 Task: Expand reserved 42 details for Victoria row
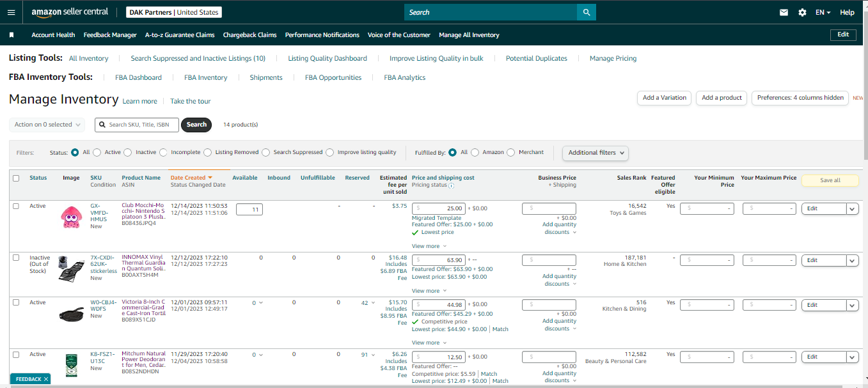pyautogui.click(x=368, y=303)
